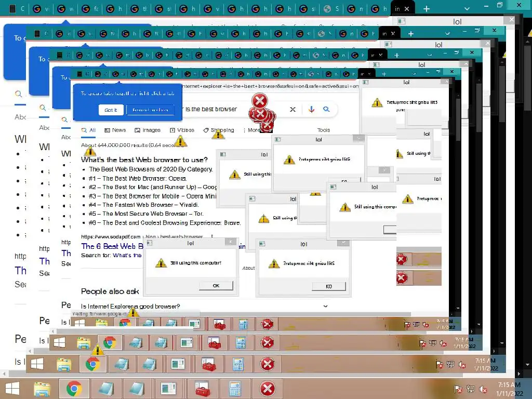Start voice search with the microphone icon
The height and width of the screenshot is (399, 532).
click(312, 109)
